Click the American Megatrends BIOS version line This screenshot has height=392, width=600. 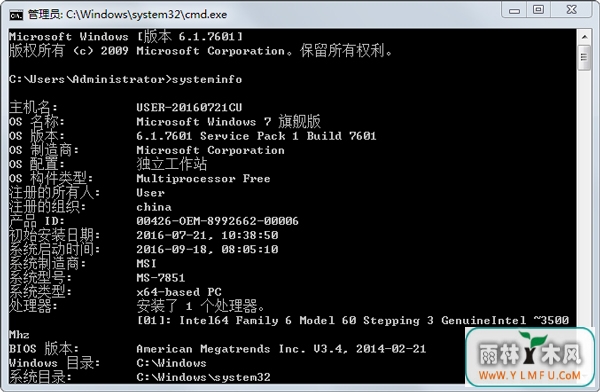pos(281,349)
